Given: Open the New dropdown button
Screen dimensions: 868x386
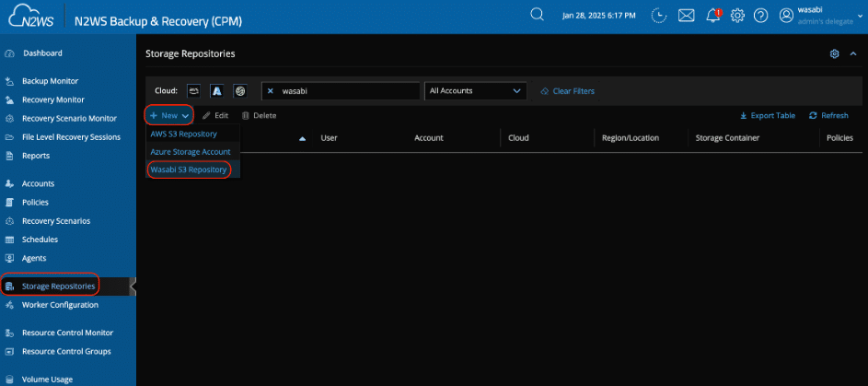Looking at the screenshot, I should point(169,116).
